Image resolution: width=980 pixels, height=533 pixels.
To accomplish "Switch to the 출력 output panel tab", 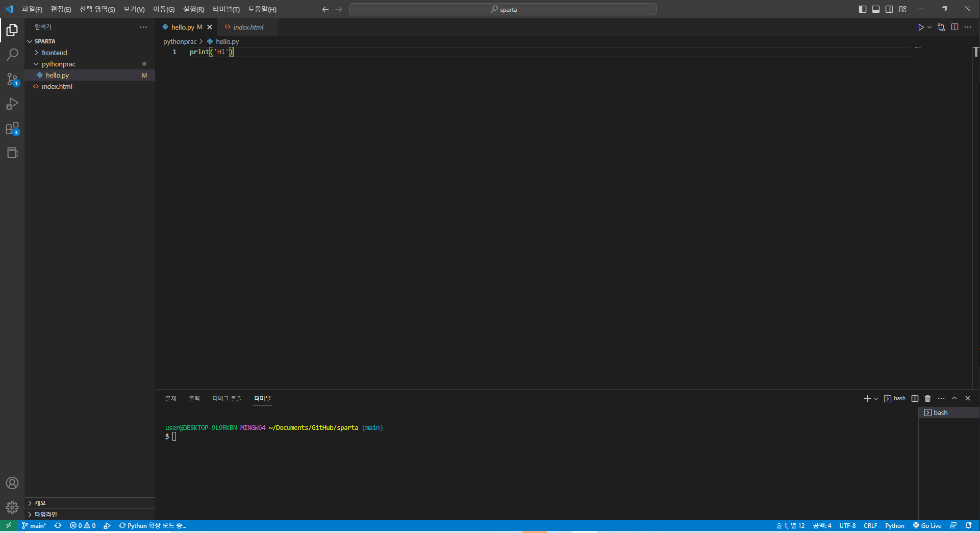I will coord(194,398).
